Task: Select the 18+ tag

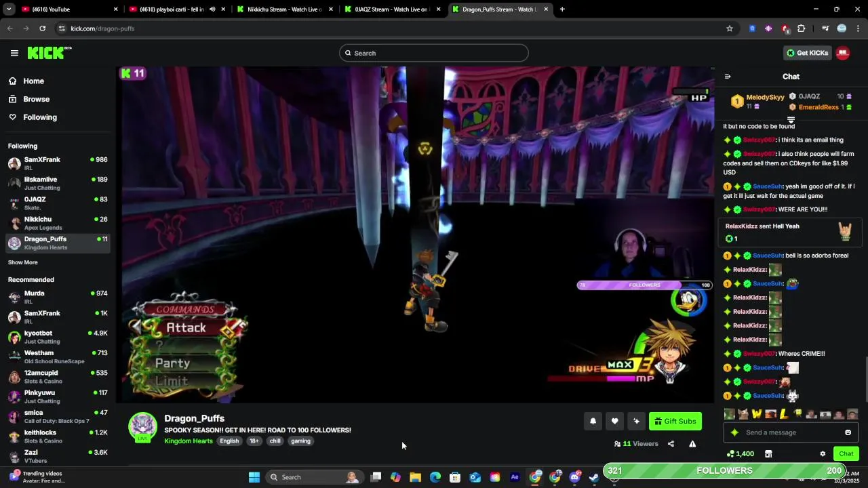Action: click(254, 441)
